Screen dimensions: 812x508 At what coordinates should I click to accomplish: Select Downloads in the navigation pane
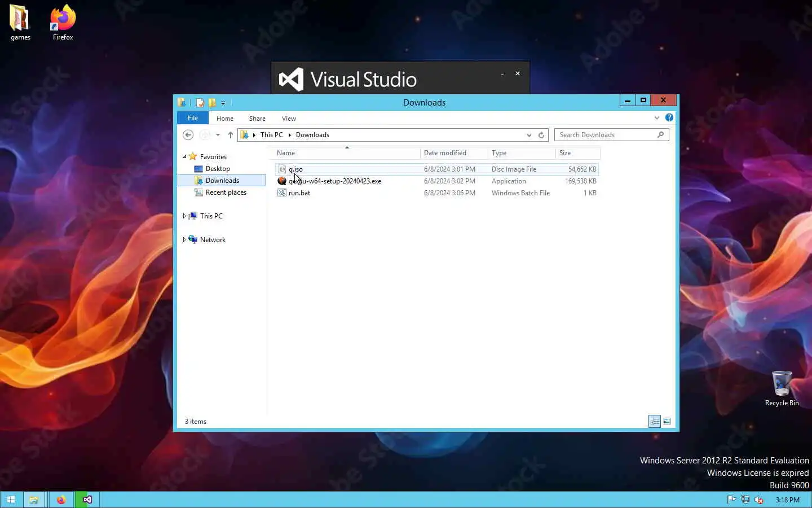click(222, 181)
